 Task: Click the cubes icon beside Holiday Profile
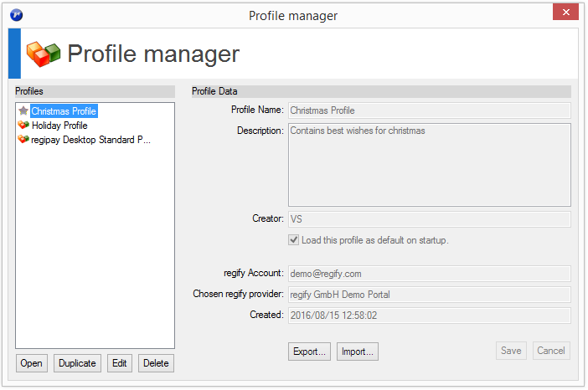(x=23, y=125)
